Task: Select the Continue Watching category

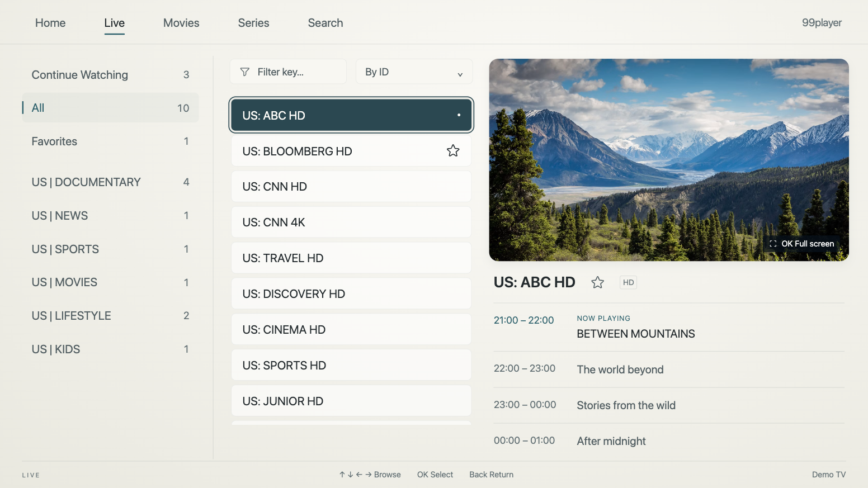Action: [x=111, y=75]
